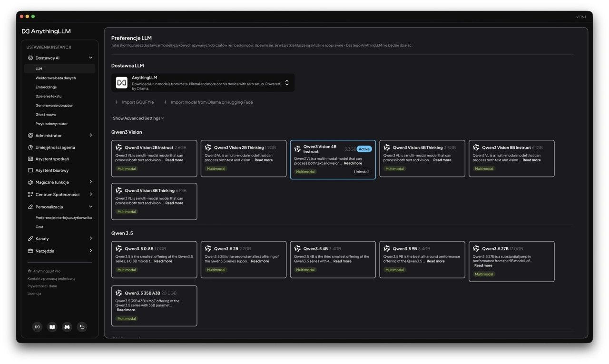
Task: Click the Asystent biurowy sidebar icon
Action: pyautogui.click(x=30, y=170)
